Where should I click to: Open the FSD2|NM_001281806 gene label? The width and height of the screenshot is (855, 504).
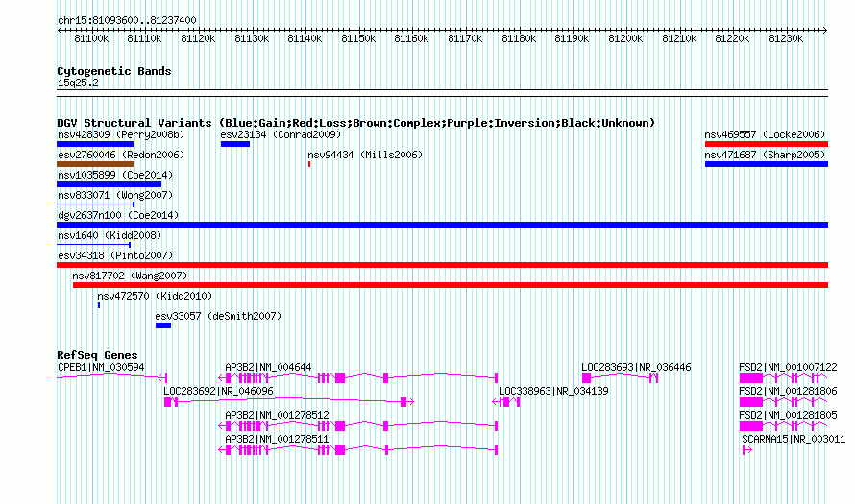click(x=788, y=392)
